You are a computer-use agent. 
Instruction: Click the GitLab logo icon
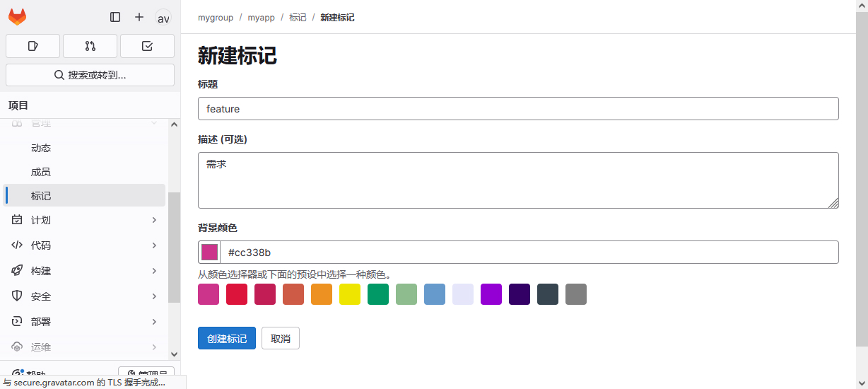point(17,17)
